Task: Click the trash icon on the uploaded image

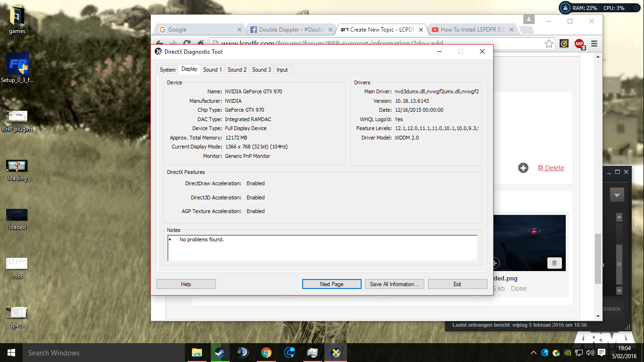Action: [554, 263]
